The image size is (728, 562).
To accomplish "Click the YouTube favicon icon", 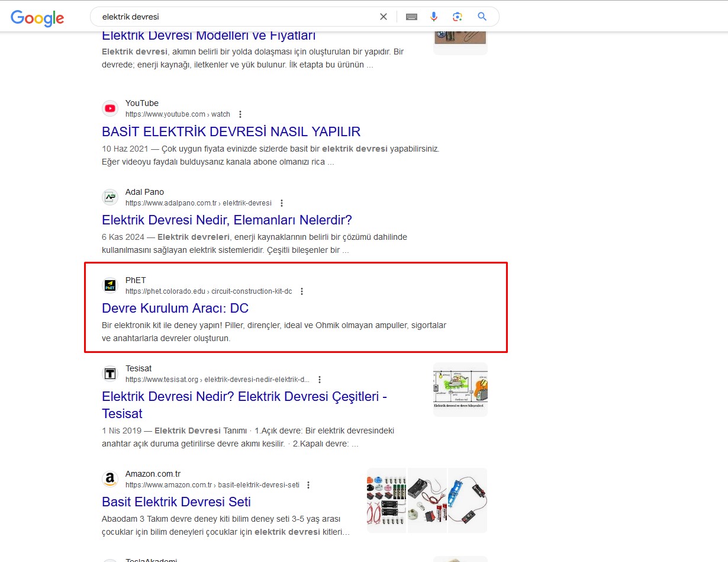I will point(110,108).
